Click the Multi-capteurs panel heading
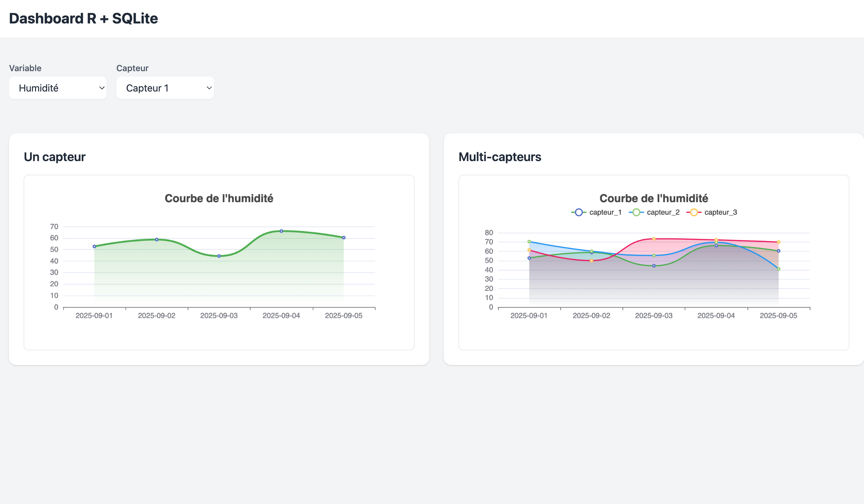Image resolution: width=864 pixels, height=504 pixels. 500,157
